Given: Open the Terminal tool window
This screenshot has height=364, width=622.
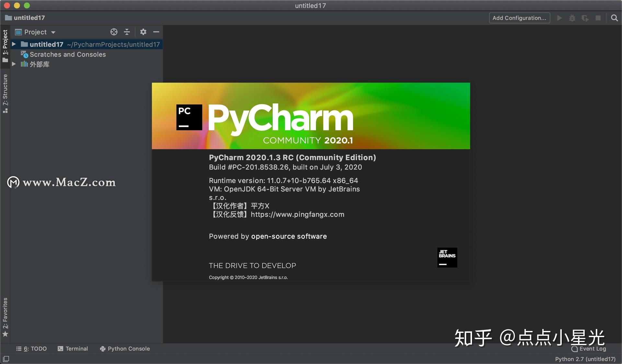Looking at the screenshot, I should click(x=73, y=349).
